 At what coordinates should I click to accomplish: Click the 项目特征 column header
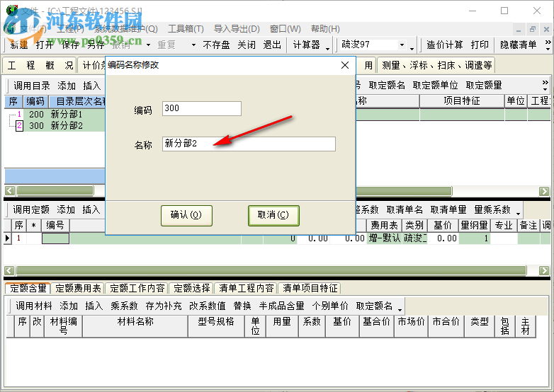click(x=462, y=101)
